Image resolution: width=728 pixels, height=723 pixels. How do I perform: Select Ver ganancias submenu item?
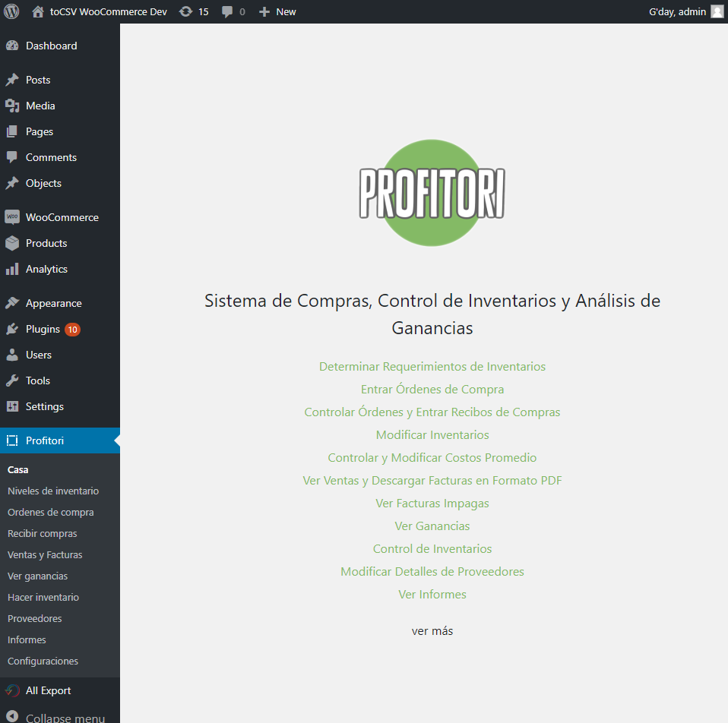pyautogui.click(x=37, y=576)
